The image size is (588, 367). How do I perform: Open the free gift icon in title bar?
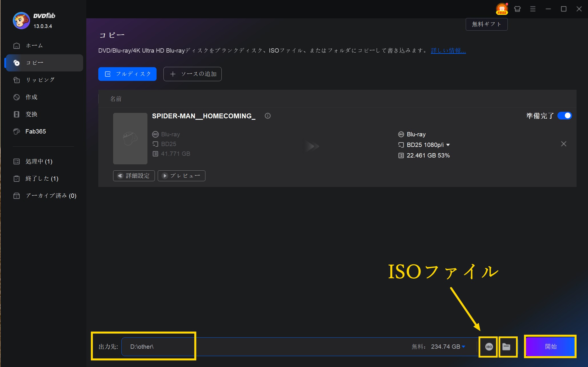click(502, 9)
